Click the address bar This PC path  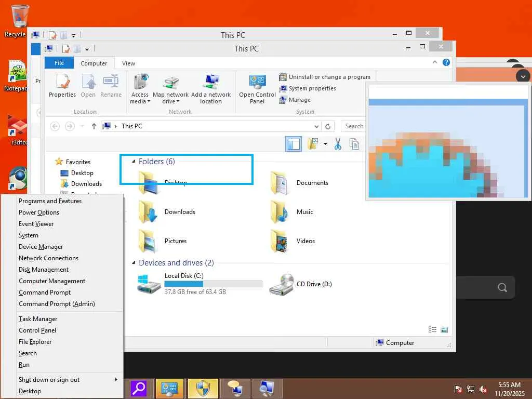(131, 126)
